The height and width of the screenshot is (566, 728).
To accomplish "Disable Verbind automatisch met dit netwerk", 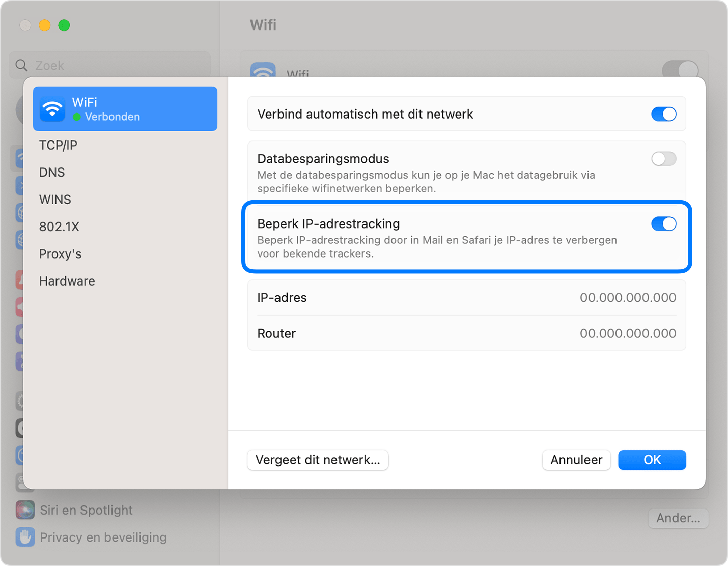I will coord(663,114).
